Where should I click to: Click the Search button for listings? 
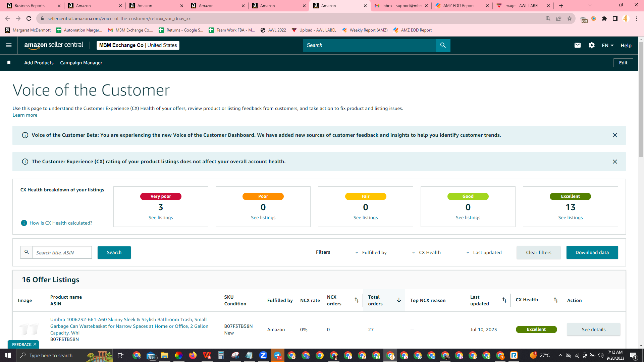114,252
